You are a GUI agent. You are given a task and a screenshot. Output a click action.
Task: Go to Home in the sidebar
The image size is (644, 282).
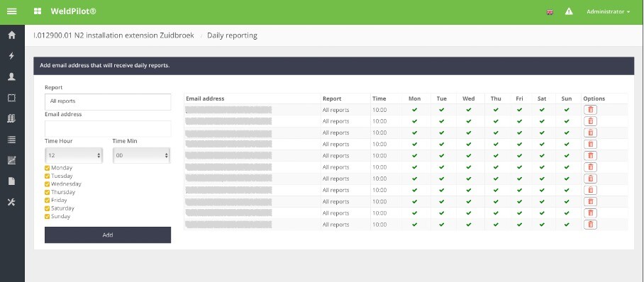point(12,35)
